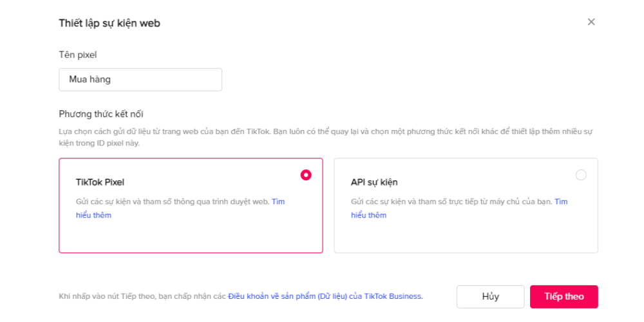Close the Thiết lập sự kiện web dialog
The width and height of the screenshot is (644, 322).
pos(591,22)
